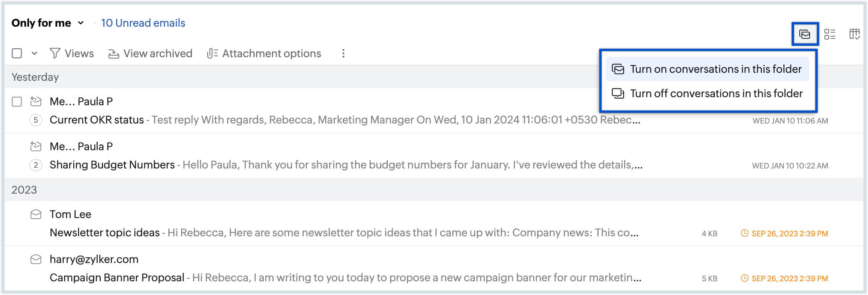Click the Attachment options paperclip icon
The height and width of the screenshot is (295, 868).
pyautogui.click(x=212, y=53)
